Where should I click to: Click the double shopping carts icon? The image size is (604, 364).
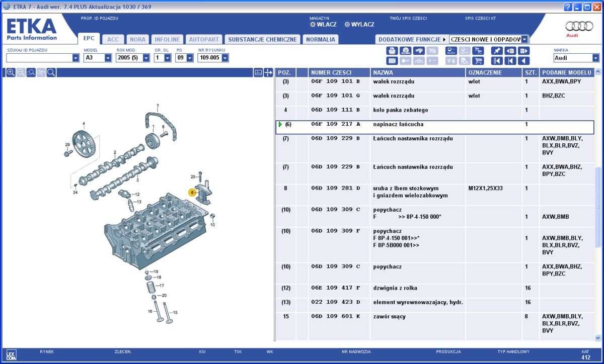click(478, 51)
